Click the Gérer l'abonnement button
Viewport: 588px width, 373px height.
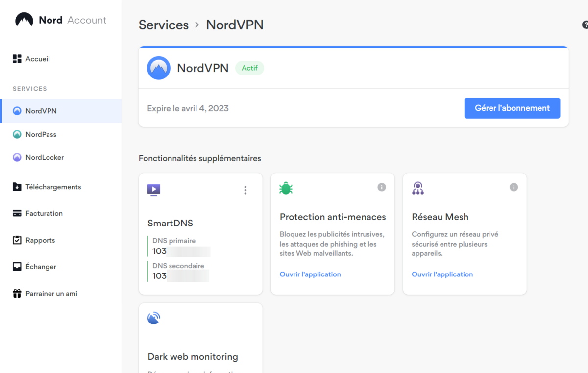click(512, 108)
